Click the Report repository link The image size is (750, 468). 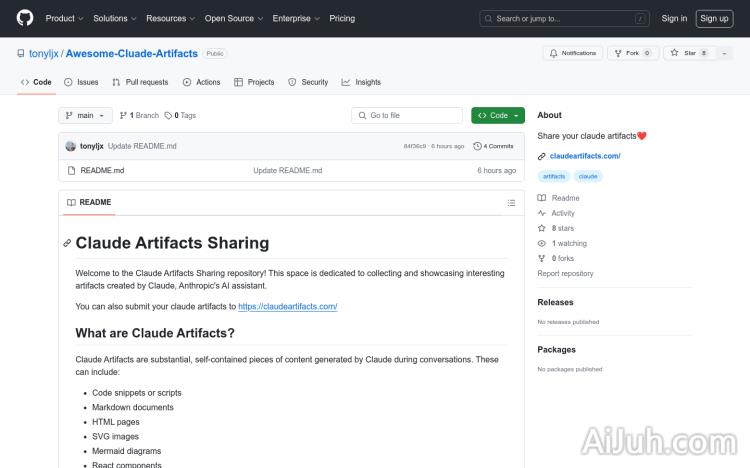click(x=565, y=273)
